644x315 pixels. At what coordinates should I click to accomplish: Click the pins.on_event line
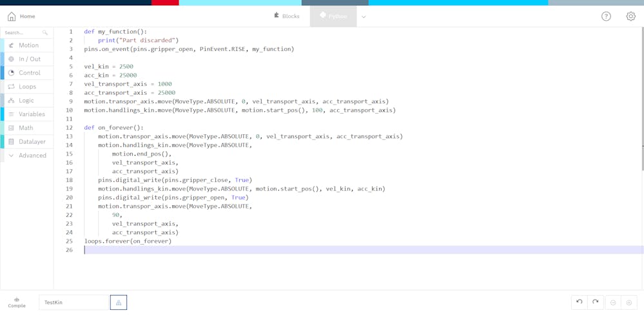click(x=190, y=49)
